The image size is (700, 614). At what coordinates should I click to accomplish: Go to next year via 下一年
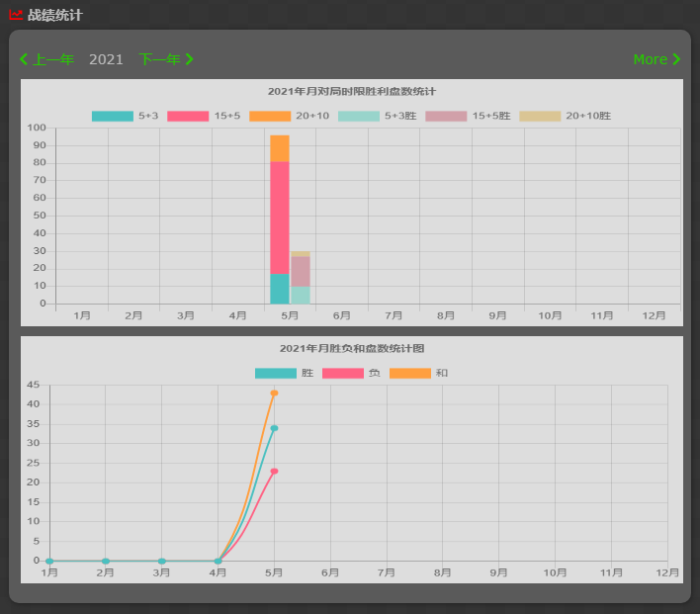click(x=159, y=59)
